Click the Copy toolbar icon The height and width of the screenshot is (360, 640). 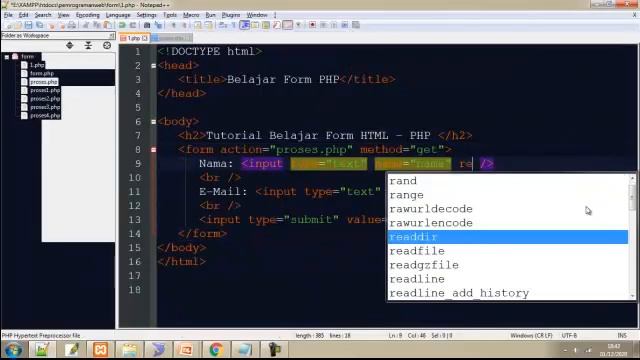96,25
